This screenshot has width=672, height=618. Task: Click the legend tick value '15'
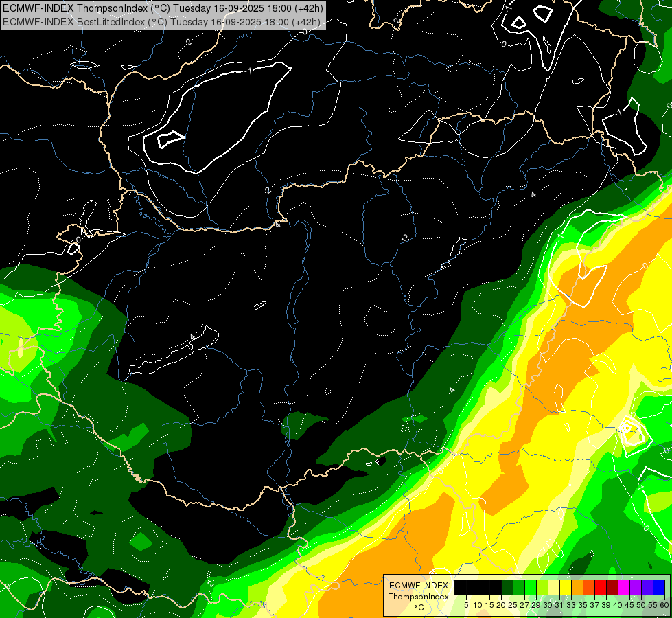tap(490, 605)
